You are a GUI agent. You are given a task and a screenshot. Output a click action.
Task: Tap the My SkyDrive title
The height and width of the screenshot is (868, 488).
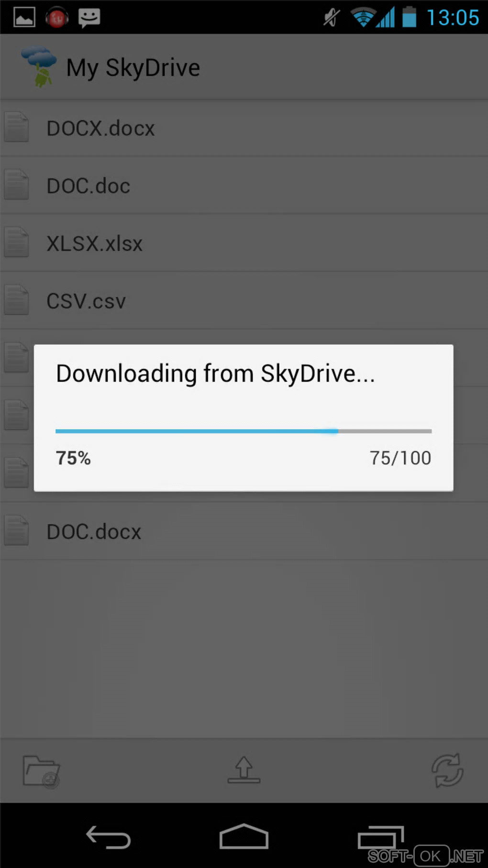133,68
